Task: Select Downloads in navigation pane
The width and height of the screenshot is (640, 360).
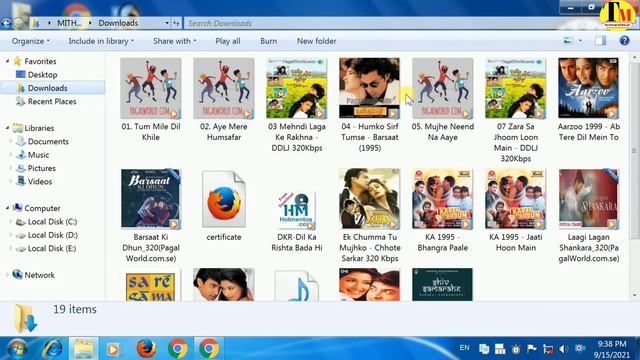Action: (x=47, y=88)
